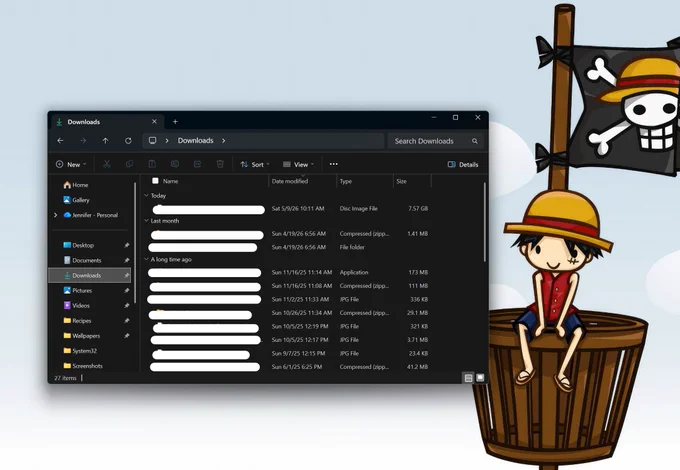Select the compressed file row of 41.2 MB
Viewport: 680px width, 470px height.
click(x=288, y=367)
